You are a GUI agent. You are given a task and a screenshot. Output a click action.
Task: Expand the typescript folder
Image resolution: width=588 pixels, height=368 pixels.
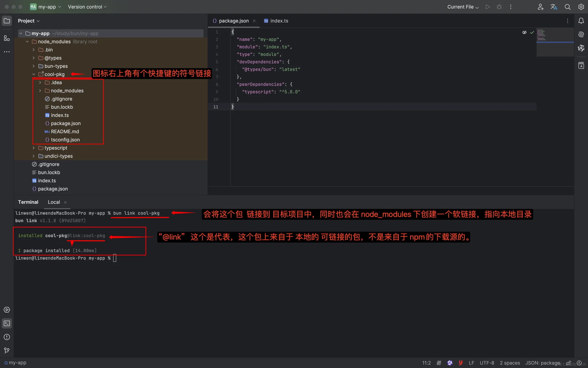click(x=33, y=148)
